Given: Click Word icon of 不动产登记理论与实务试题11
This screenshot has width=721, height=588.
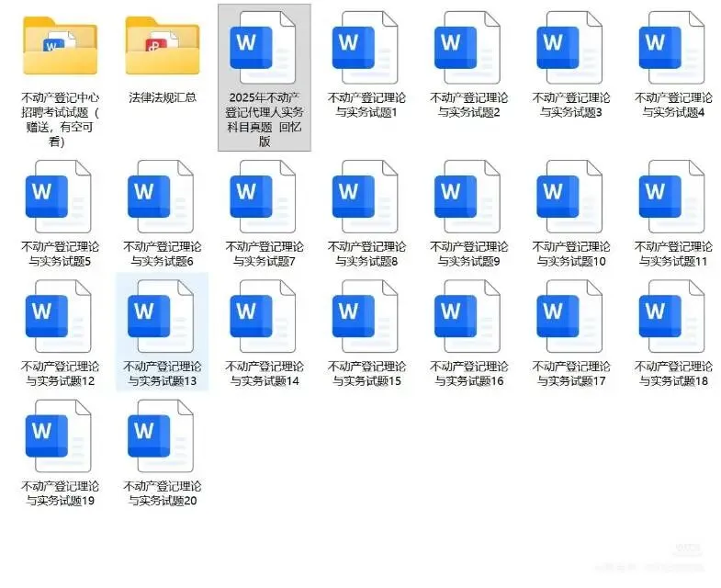Looking at the screenshot, I should 671,197.
